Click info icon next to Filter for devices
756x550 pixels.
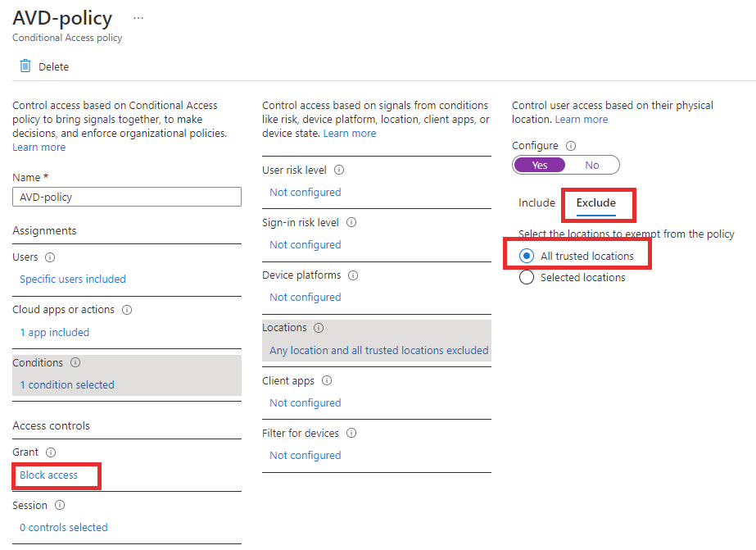(x=351, y=433)
